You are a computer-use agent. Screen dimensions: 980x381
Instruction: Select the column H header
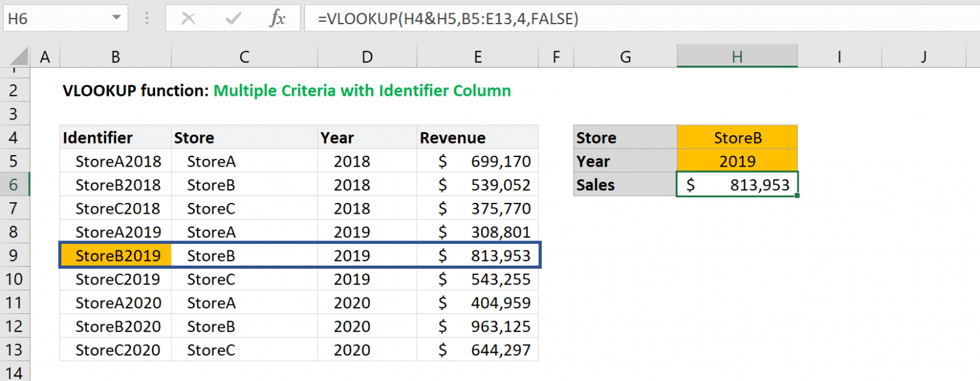(x=737, y=56)
